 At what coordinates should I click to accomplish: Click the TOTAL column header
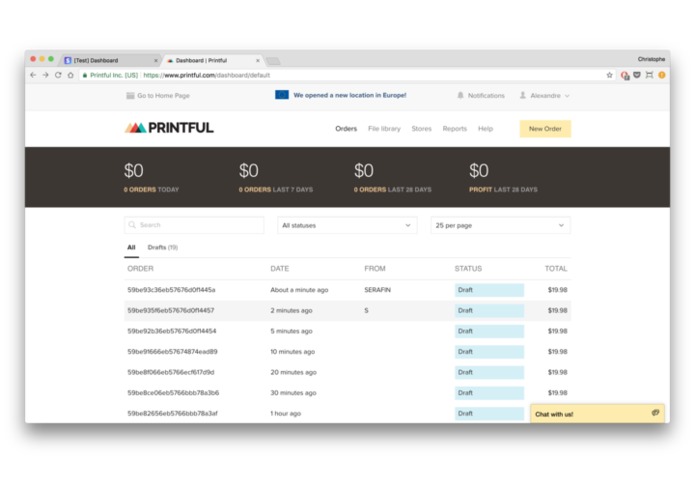[556, 269]
